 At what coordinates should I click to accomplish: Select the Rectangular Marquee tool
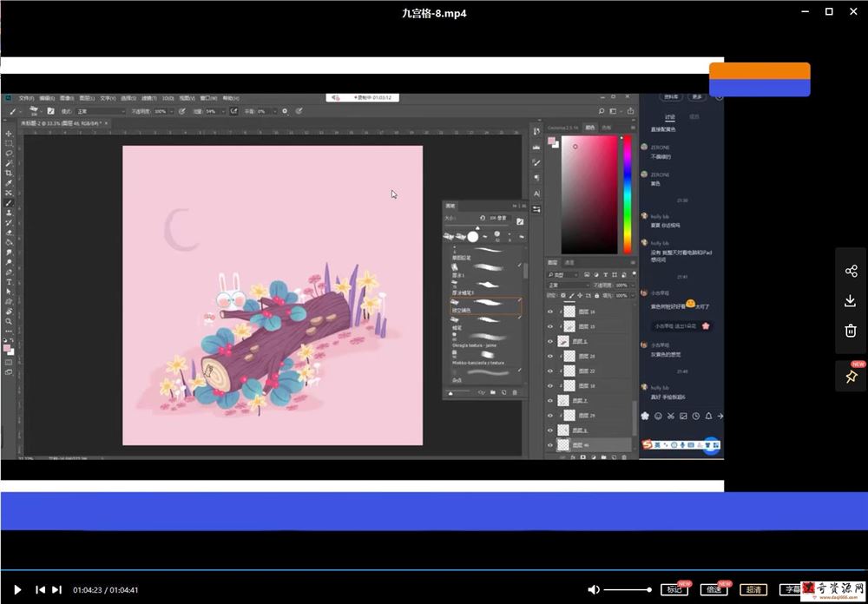(9, 143)
